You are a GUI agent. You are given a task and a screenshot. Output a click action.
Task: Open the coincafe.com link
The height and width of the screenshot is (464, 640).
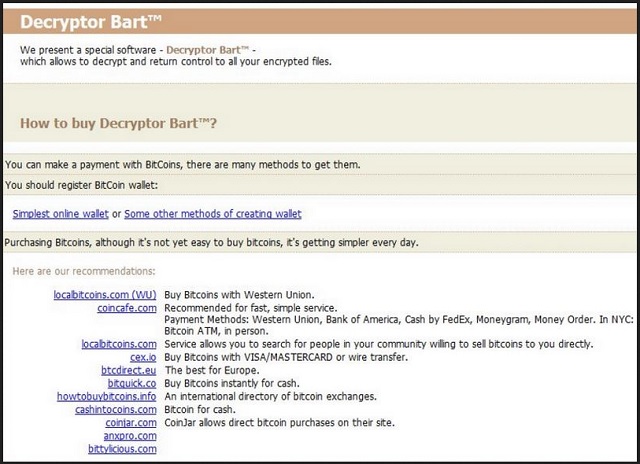pyautogui.click(x=127, y=308)
